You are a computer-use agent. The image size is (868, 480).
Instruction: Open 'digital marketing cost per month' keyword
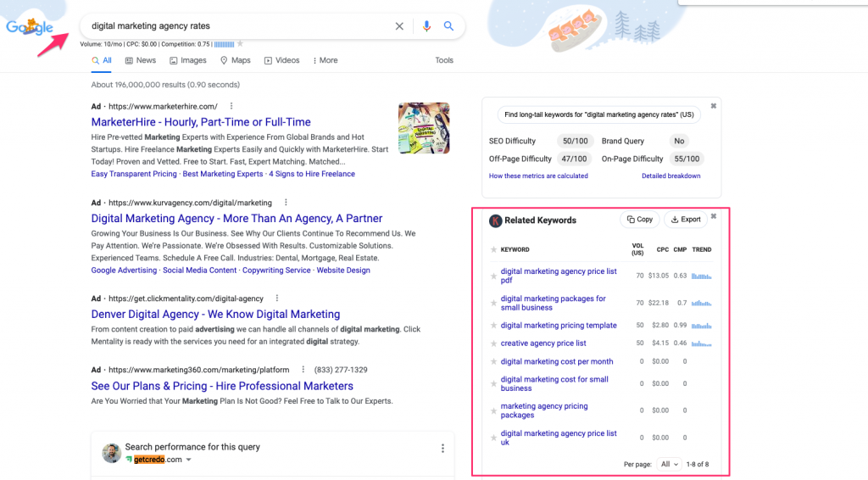[557, 361]
